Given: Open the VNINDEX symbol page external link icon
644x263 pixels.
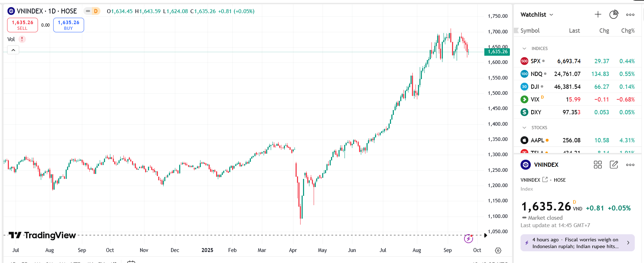Looking at the screenshot, I should click(x=545, y=180).
